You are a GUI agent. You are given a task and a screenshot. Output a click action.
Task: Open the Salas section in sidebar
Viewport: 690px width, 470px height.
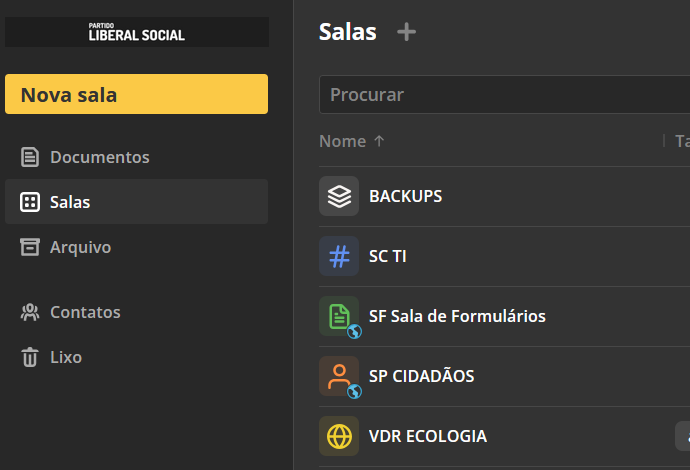pos(136,202)
